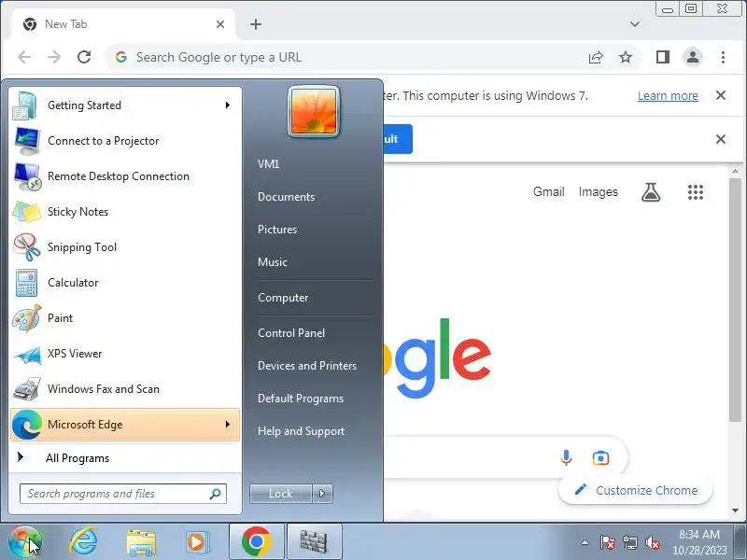Click the network tray icon
The height and width of the screenshot is (560, 747).
pos(630,542)
